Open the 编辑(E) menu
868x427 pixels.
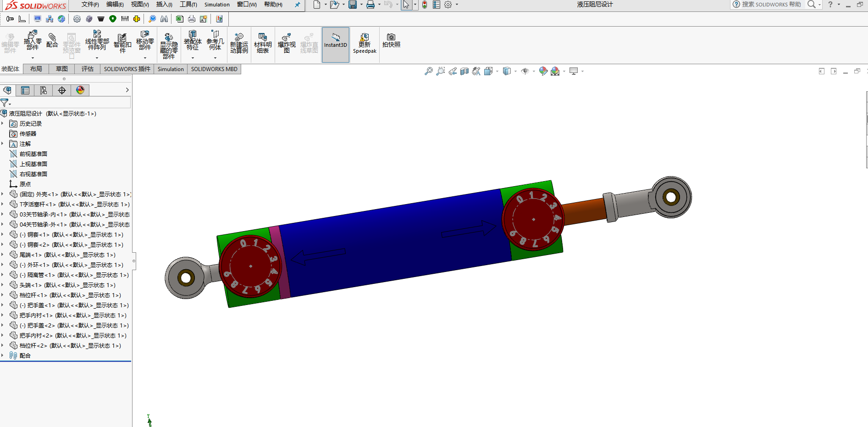pos(115,5)
